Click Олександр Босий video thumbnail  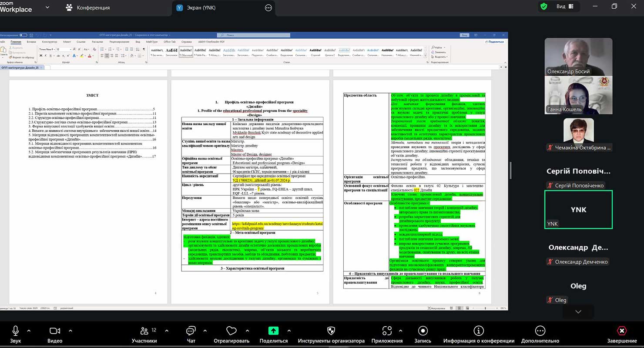pos(578,57)
